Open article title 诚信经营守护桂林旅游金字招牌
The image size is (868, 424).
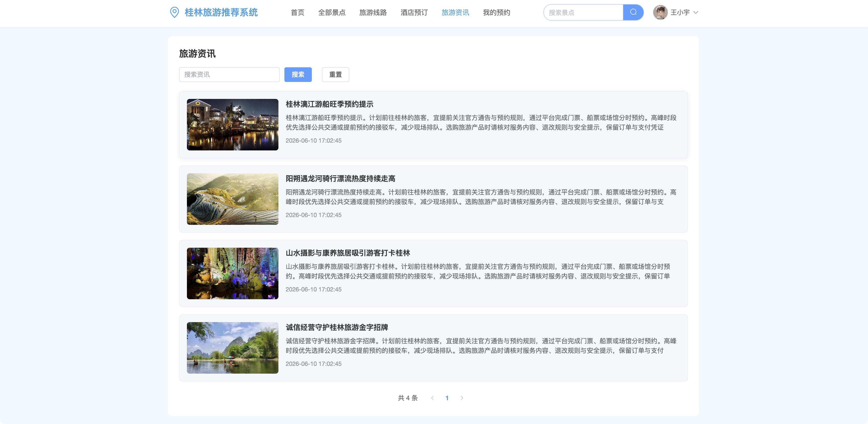(x=337, y=327)
